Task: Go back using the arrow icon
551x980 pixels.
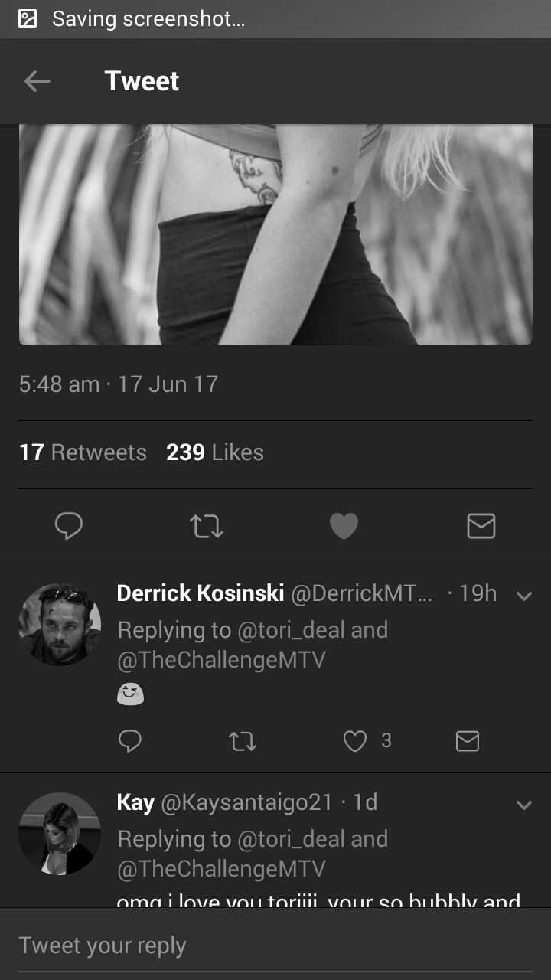Action: (37, 81)
